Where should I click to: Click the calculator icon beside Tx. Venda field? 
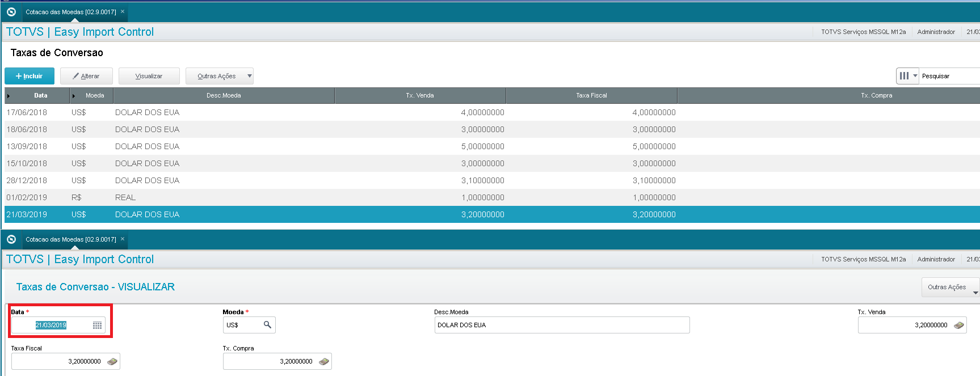click(959, 325)
